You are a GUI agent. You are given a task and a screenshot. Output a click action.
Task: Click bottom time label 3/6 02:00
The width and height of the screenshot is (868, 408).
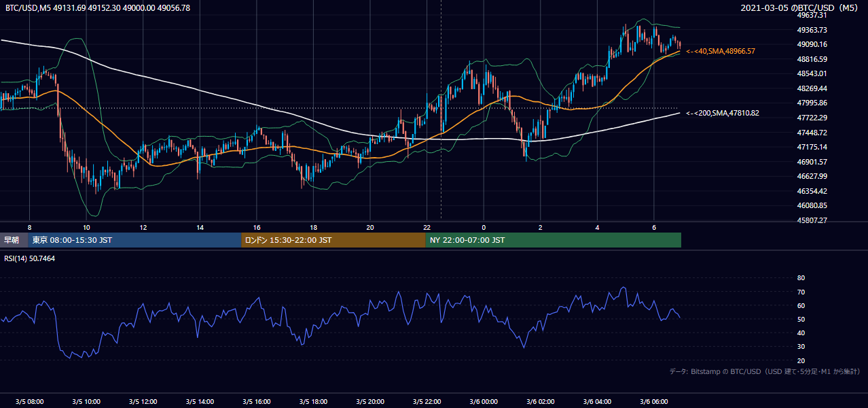pos(541,402)
